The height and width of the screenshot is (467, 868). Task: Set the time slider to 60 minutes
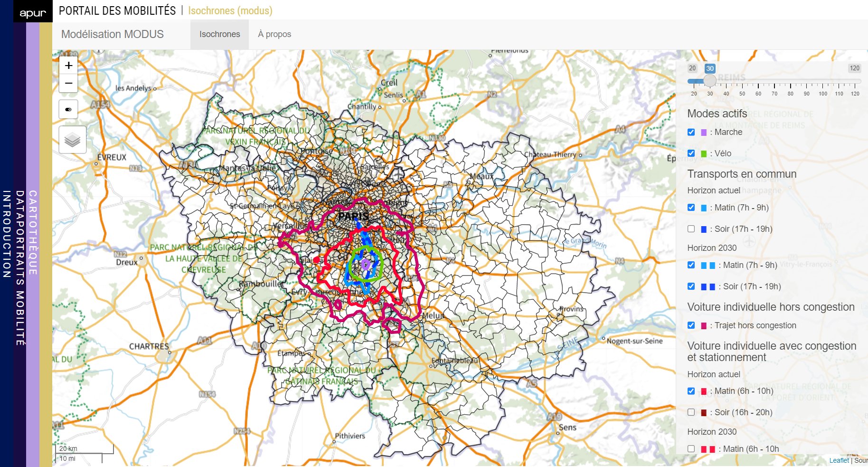tap(758, 81)
